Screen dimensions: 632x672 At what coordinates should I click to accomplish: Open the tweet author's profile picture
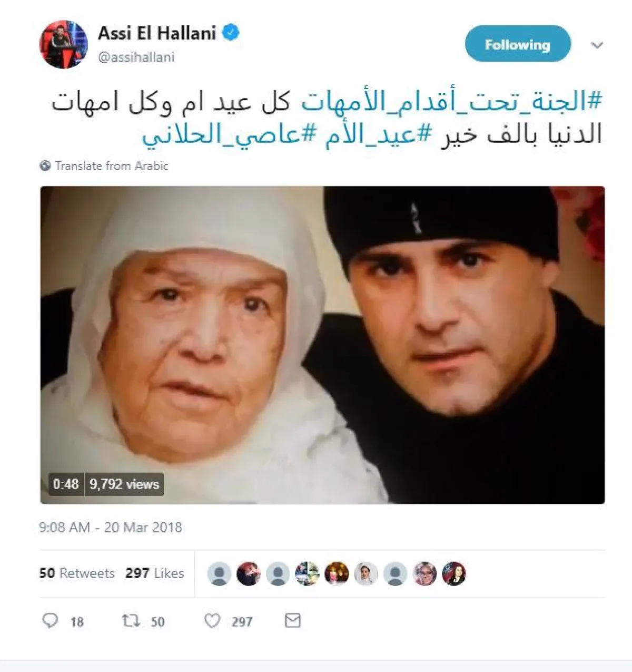64,44
